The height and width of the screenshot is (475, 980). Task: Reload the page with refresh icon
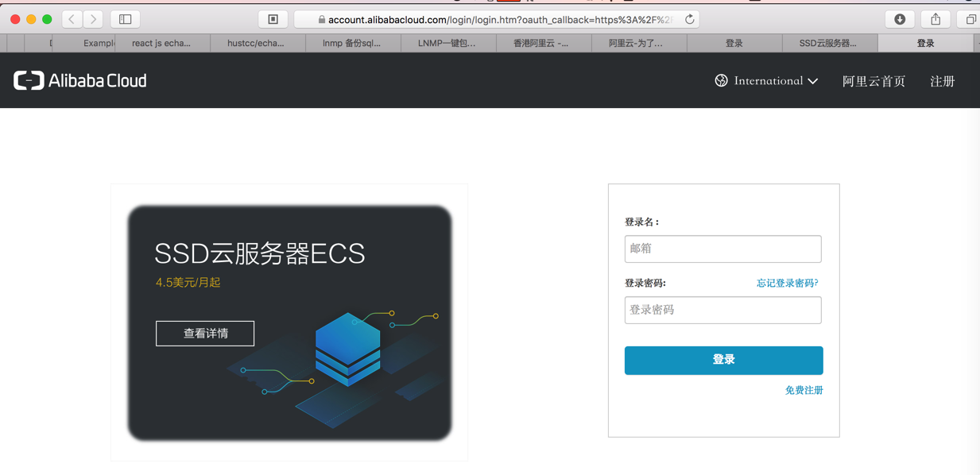(x=689, y=19)
